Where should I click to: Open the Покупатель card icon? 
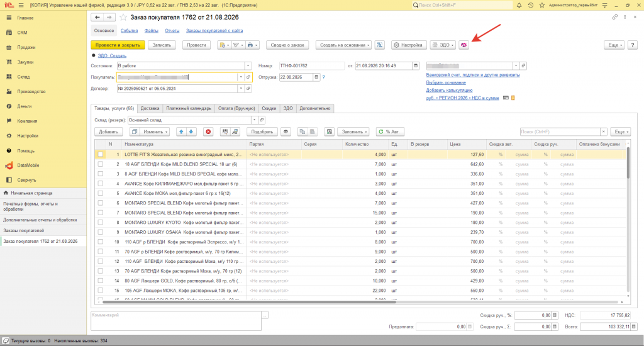pyautogui.click(x=248, y=77)
